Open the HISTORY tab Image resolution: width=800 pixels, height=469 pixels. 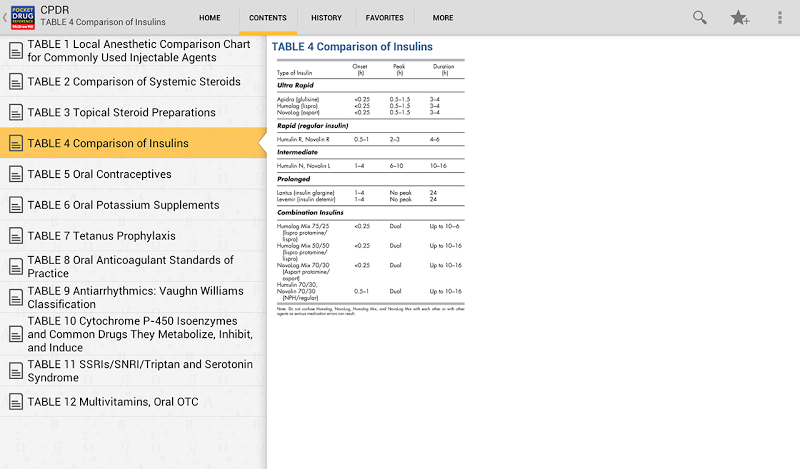coord(327,18)
